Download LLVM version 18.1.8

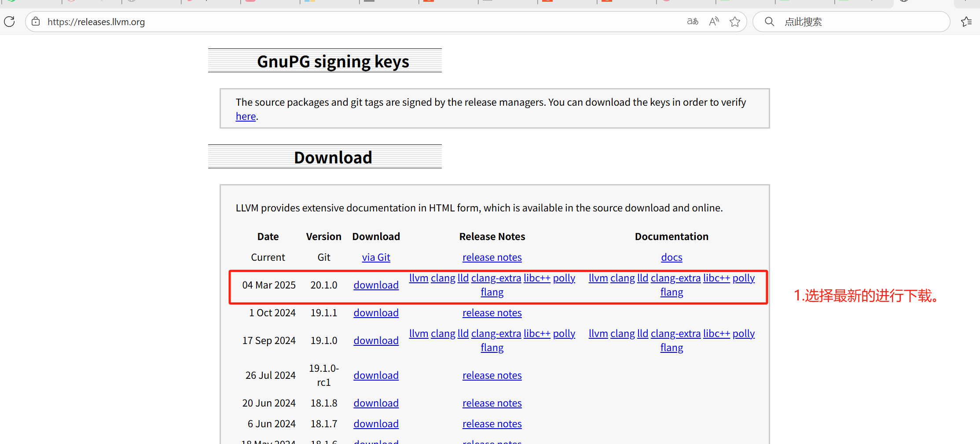376,403
